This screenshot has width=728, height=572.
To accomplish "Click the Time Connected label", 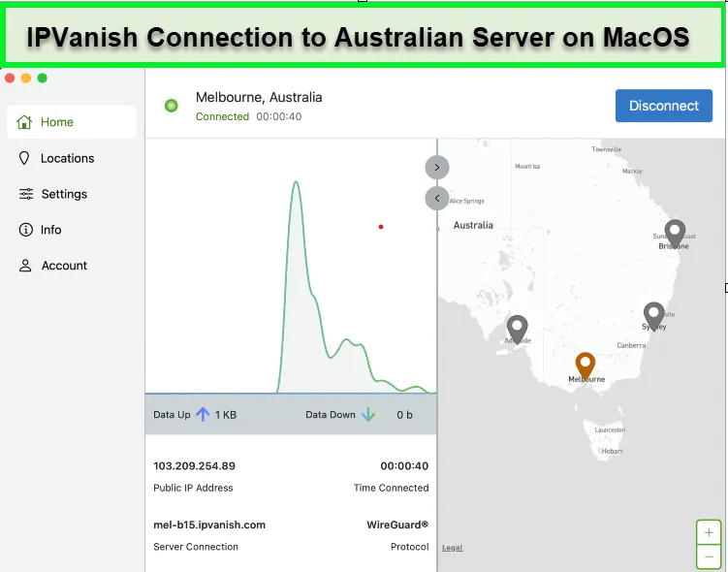I will [391, 488].
